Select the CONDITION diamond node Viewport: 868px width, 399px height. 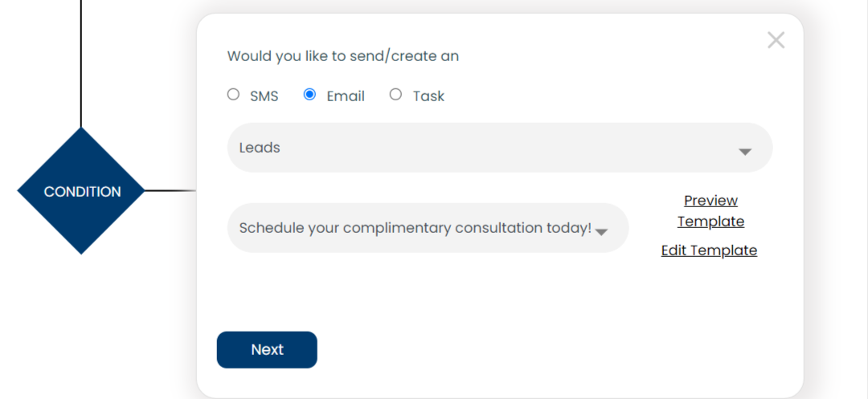click(81, 191)
